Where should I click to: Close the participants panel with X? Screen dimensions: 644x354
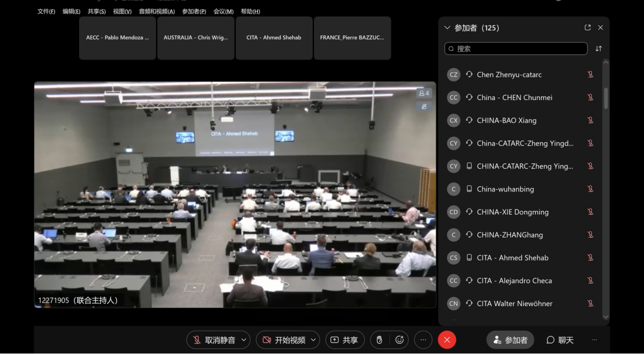[600, 28]
